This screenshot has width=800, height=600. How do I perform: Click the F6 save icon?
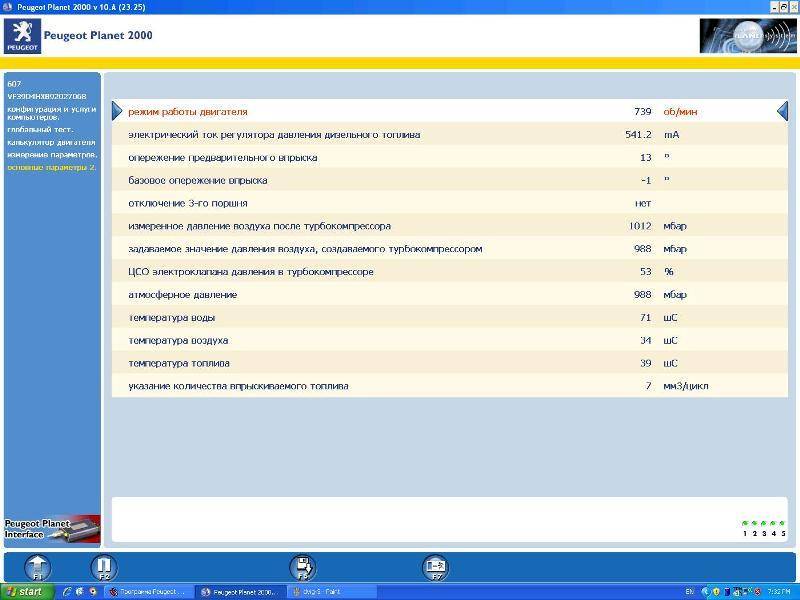[x=302, y=566]
